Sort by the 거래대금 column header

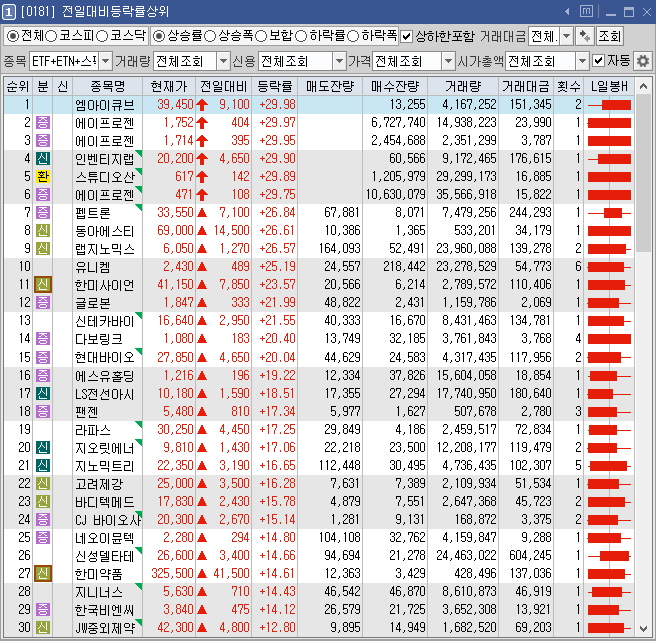(525, 86)
